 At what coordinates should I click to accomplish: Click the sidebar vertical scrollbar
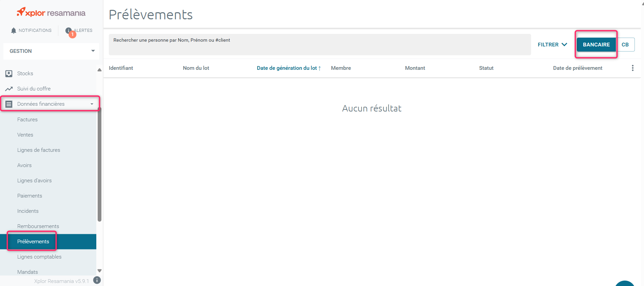pyautogui.click(x=99, y=165)
